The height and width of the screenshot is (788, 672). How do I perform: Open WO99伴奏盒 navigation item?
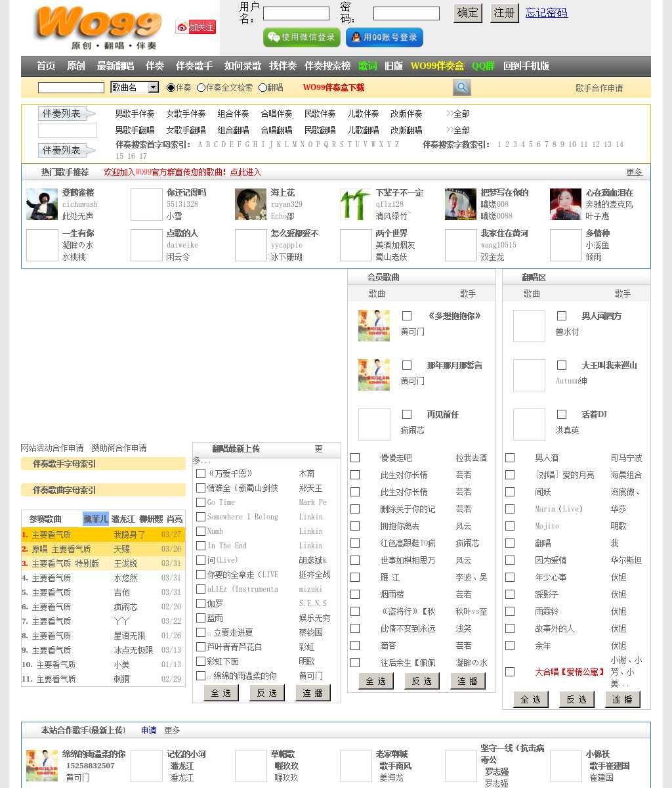437,66
